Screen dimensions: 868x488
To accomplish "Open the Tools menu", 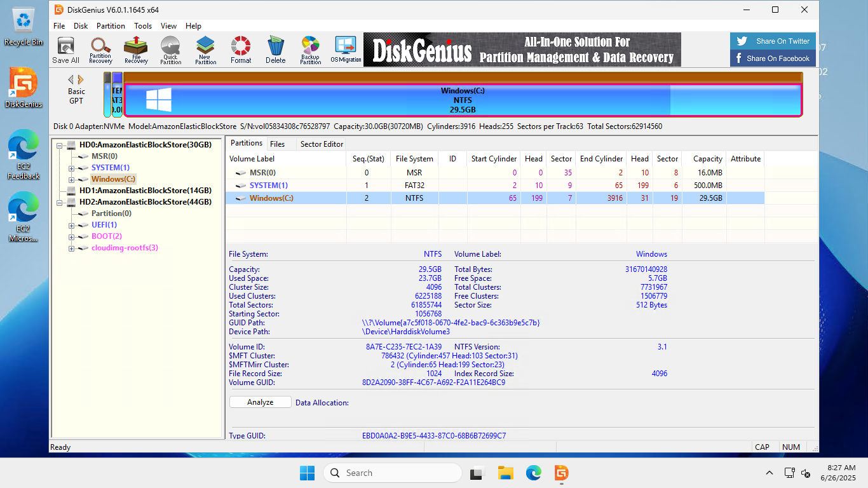I will (x=143, y=26).
